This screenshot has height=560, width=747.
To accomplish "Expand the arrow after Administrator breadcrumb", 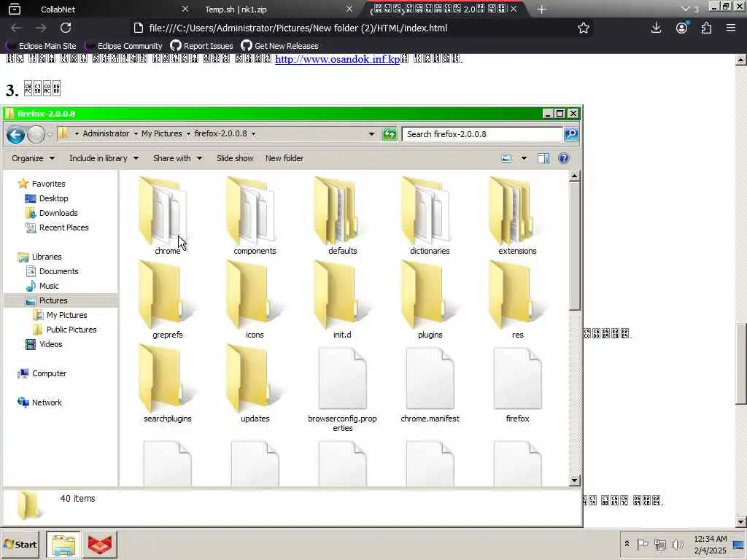I will (x=136, y=134).
